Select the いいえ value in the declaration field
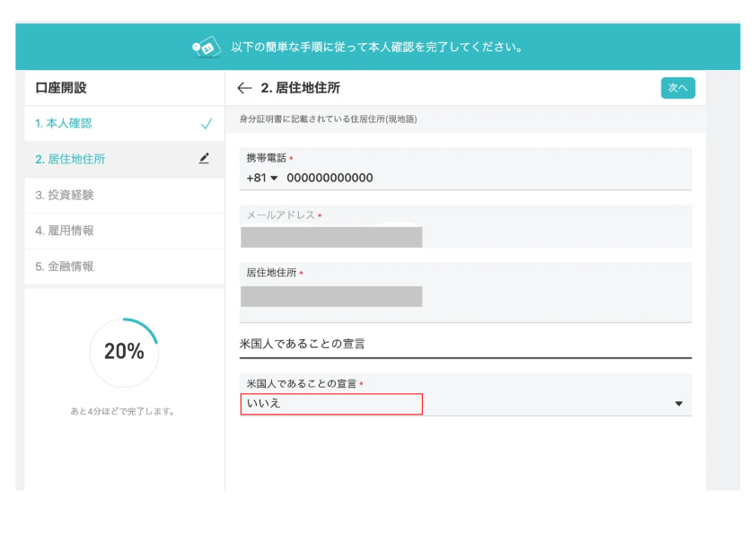The image size is (756, 534). click(331, 404)
